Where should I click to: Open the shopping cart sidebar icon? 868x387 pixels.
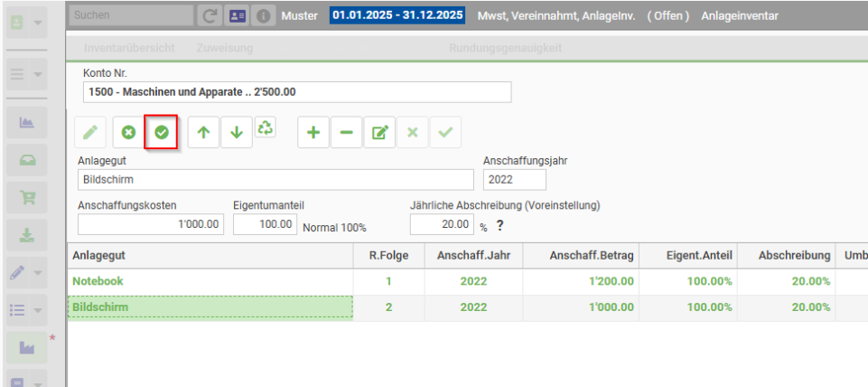pos(26,197)
